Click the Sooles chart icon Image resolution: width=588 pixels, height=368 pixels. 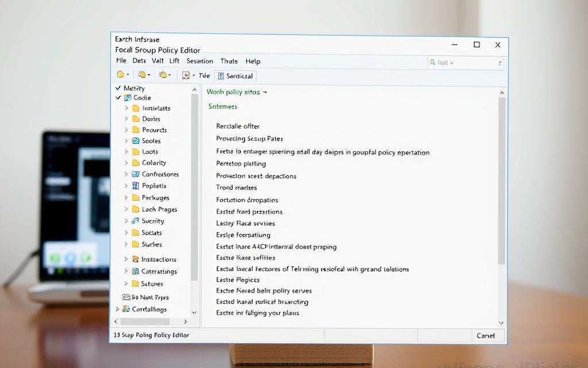[136, 141]
